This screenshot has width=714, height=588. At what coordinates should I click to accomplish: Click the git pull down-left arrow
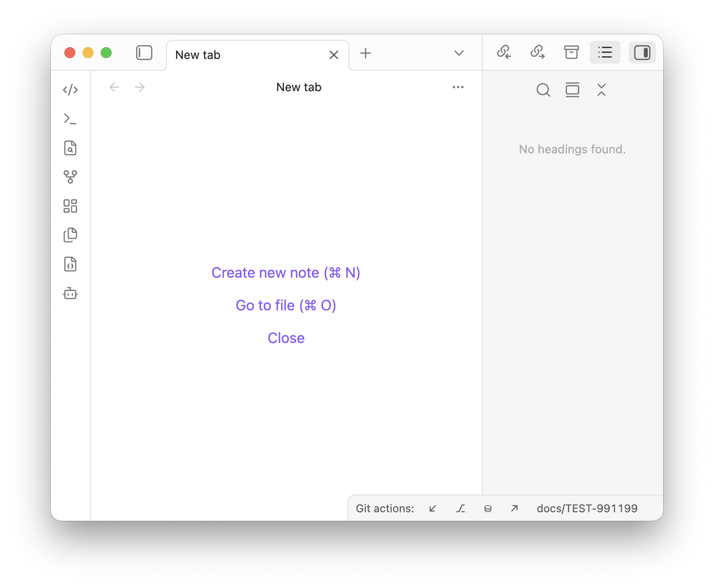click(433, 509)
